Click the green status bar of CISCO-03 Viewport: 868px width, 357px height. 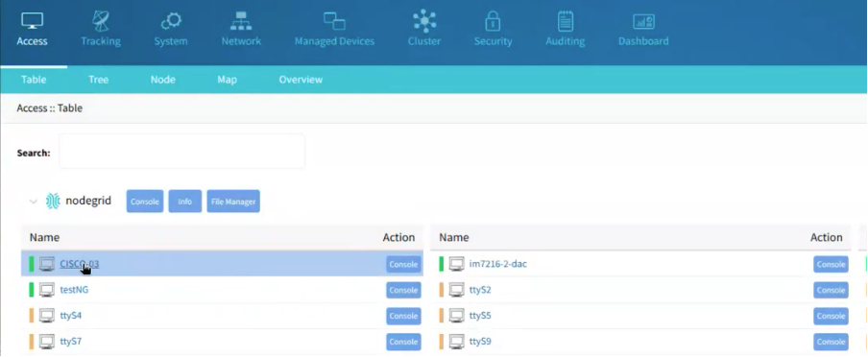[32, 264]
